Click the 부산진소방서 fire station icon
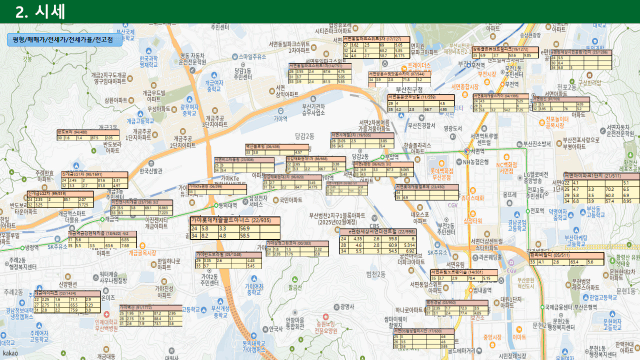 click(520, 144)
